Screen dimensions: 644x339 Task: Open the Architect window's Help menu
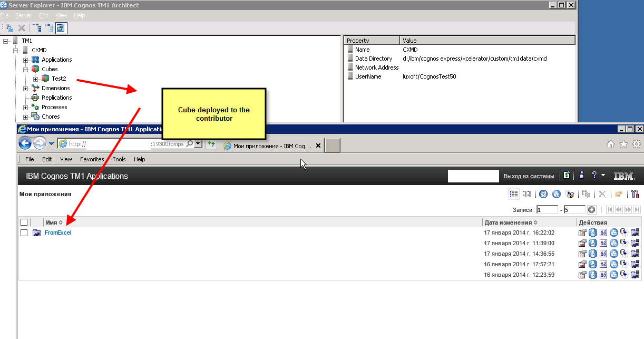coord(79,15)
